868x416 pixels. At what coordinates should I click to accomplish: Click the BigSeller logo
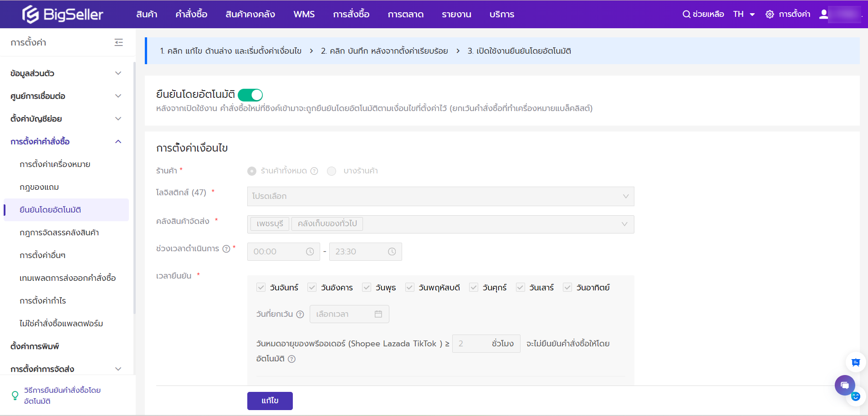(x=63, y=15)
